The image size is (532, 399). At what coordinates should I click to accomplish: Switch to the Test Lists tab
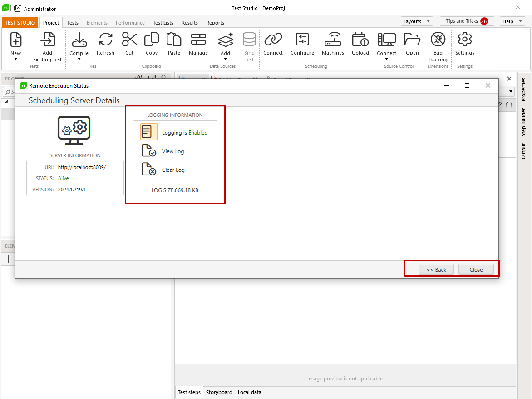163,23
